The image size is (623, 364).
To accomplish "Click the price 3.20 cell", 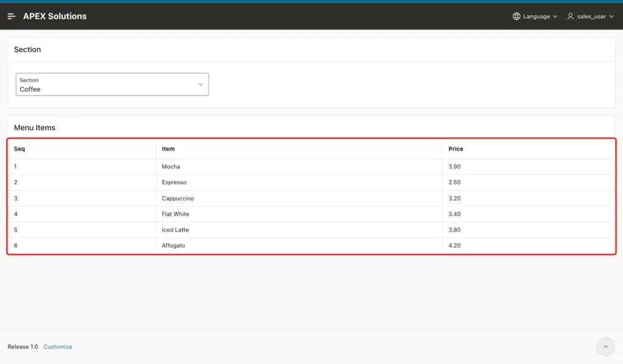I will [529, 199].
